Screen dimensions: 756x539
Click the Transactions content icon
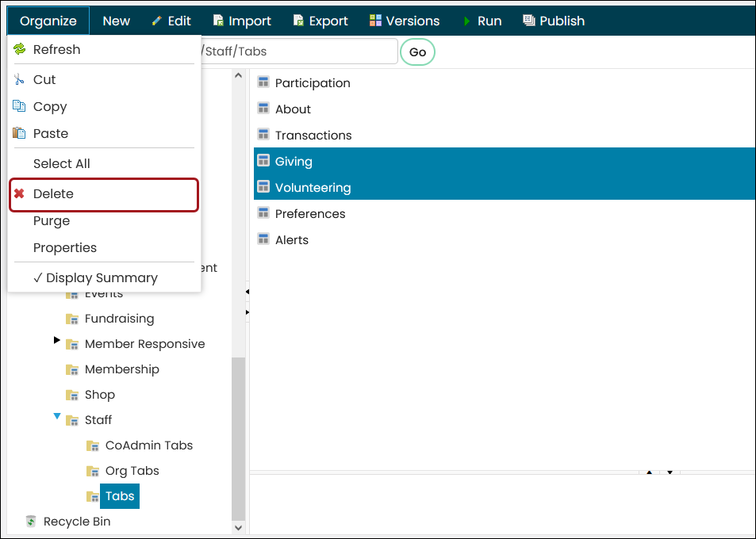point(263,134)
